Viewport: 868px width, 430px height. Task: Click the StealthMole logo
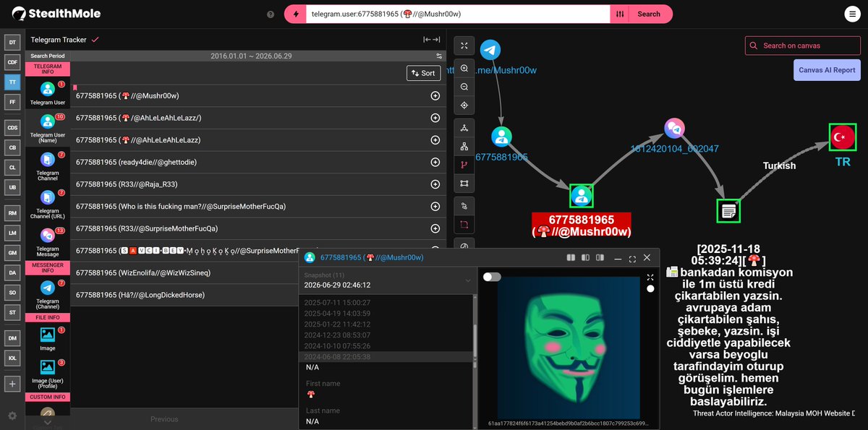point(56,14)
